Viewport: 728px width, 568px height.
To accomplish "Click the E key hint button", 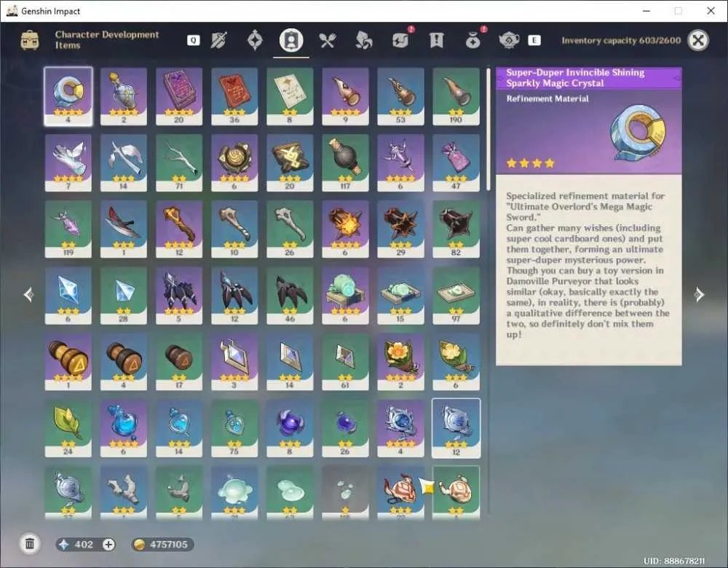I will coord(534,40).
